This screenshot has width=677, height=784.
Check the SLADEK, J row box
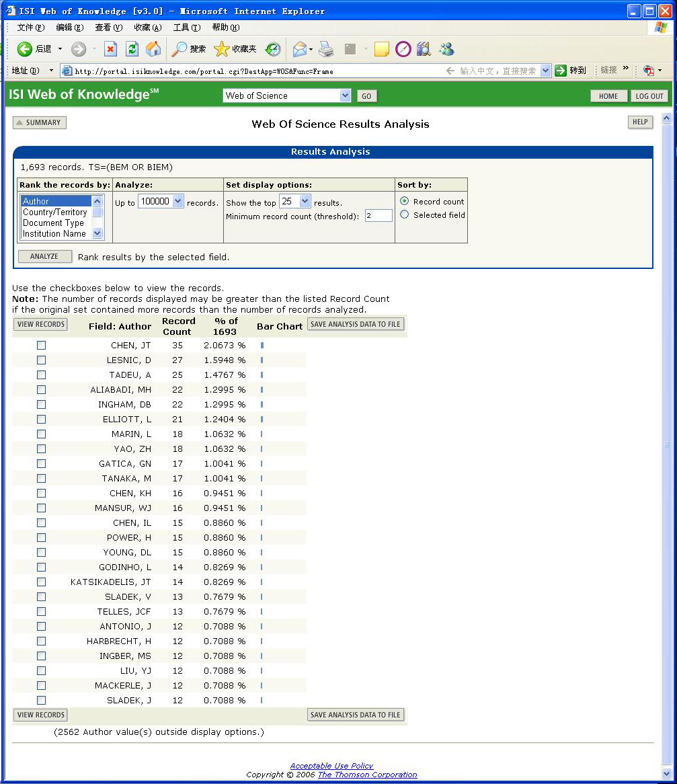41,701
